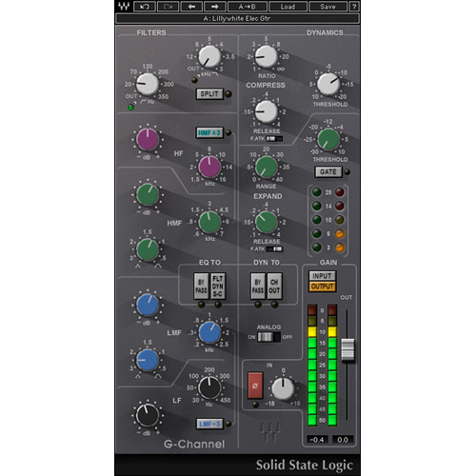The image size is (476, 476).
Task: Click the Waves logo icon
Action: [124, 7]
